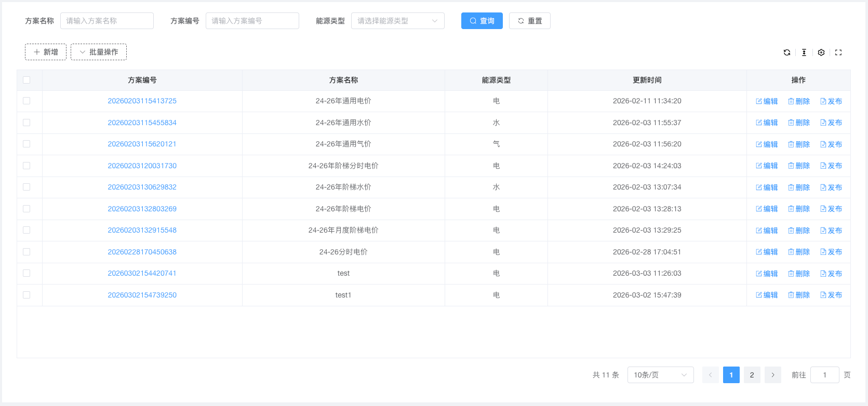Select page 1 in pagination
Screen dimensions: 868x406
point(731,375)
